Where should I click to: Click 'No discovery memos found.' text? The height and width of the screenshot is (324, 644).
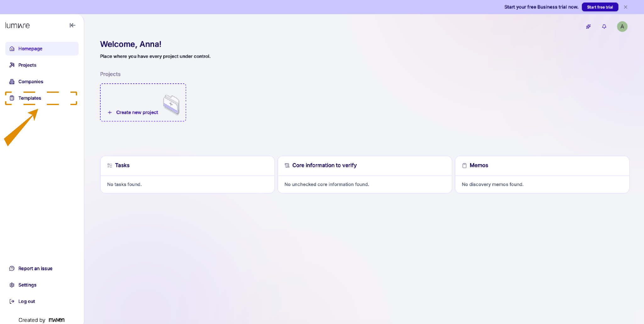click(x=492, y=184)
